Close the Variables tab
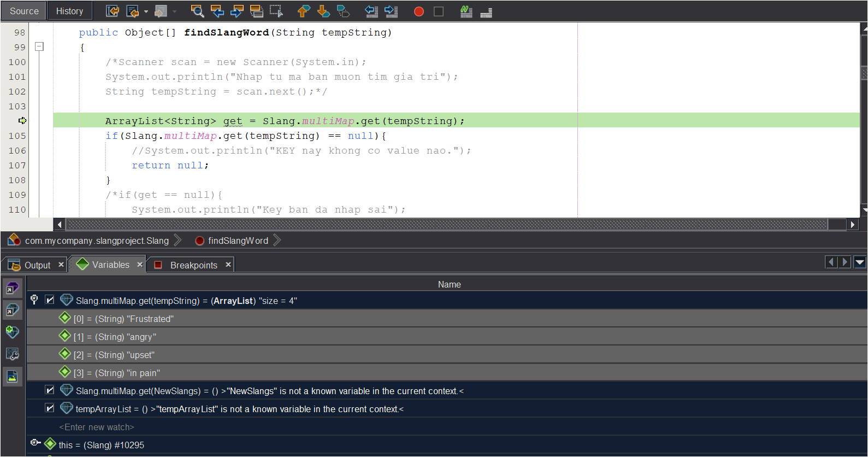 tap(140, 265)
